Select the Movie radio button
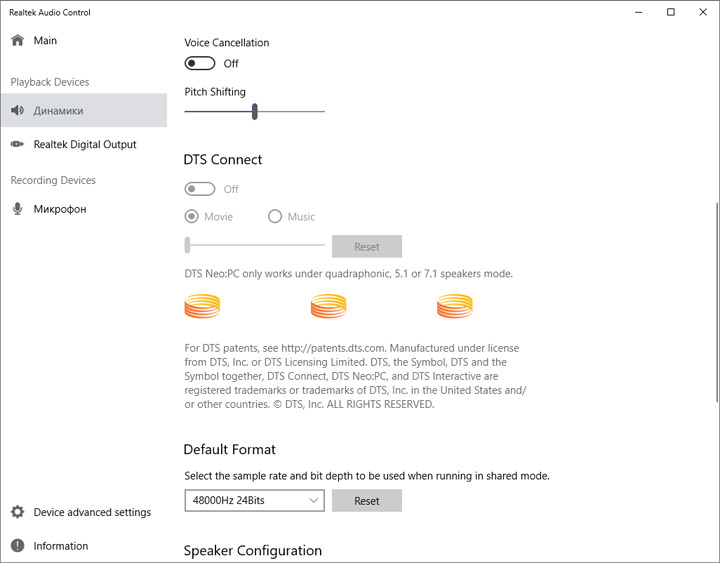This screenshot has height=563, width=720. pyautogui.click(x=192, y=216)
